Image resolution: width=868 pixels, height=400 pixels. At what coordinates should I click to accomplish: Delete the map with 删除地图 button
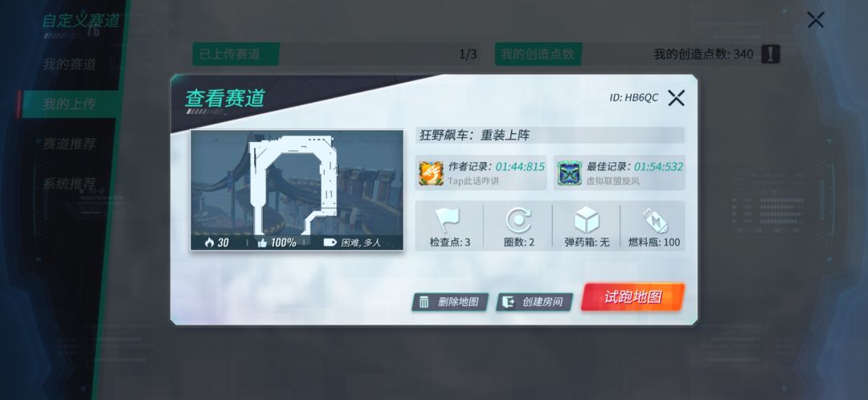point(450,302)
